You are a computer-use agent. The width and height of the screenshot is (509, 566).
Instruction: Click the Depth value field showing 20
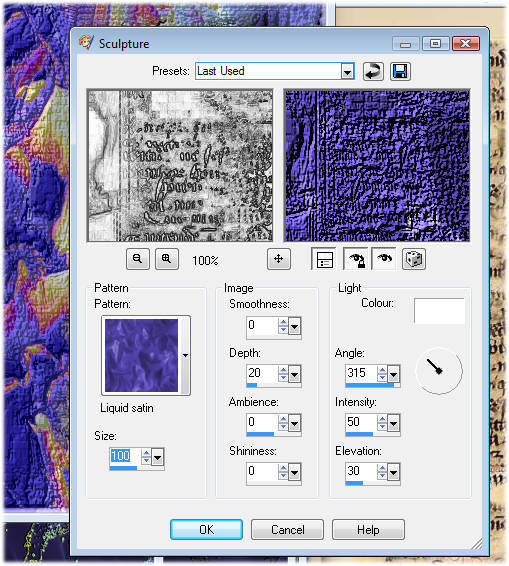click(x=262, y=373)
